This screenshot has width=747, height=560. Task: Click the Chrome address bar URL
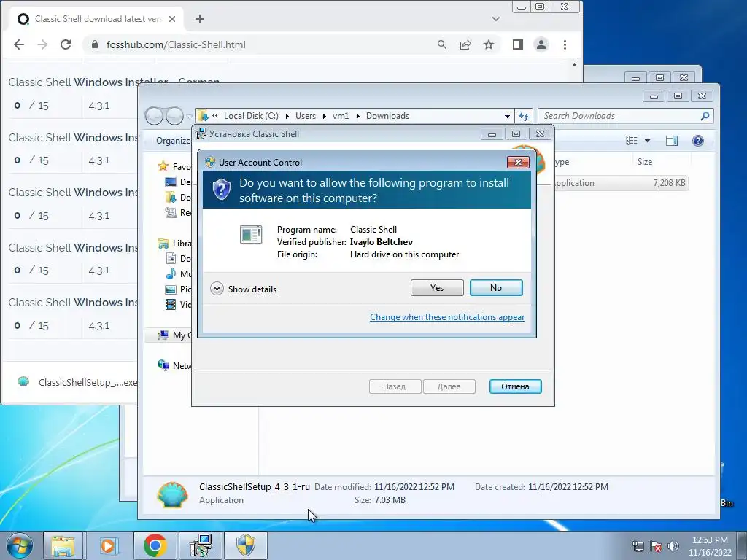pos(176,44)
